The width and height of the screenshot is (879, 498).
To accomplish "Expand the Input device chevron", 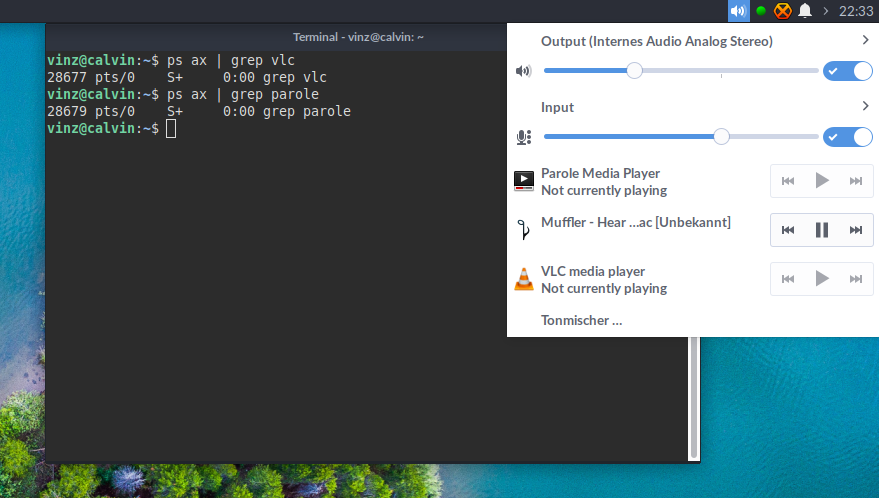I will [865, 106].
